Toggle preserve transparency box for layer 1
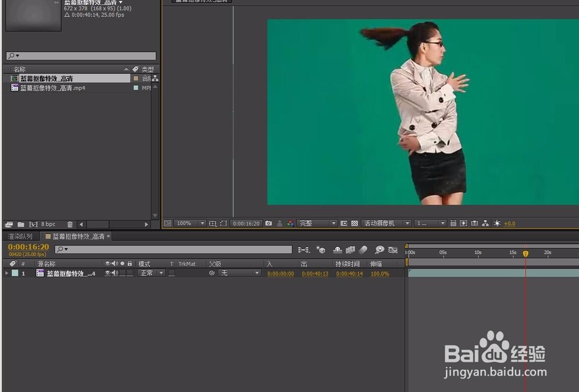579x392 pixels. click(172, 273)
